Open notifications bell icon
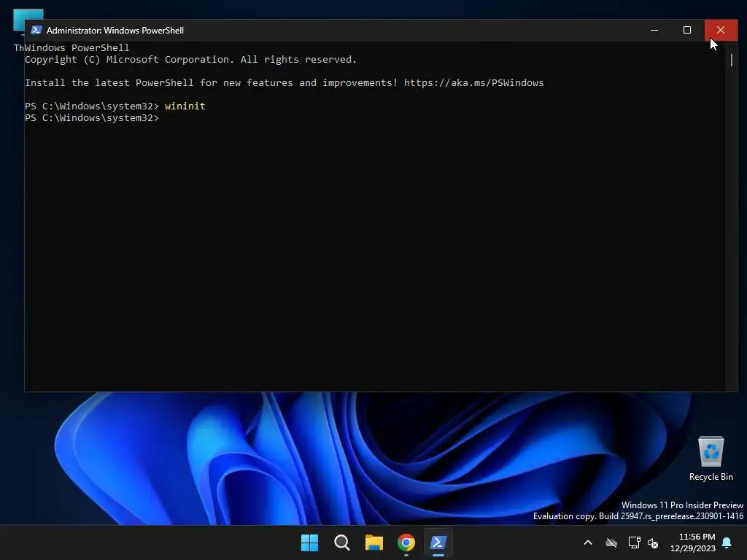The image size is (747, 560). click(x=727, y=542)
